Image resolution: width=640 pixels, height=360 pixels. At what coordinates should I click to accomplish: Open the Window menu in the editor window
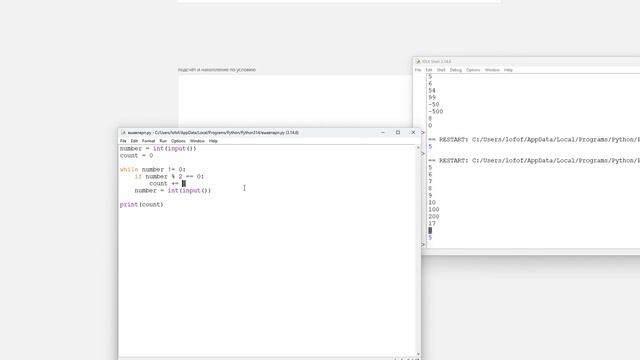197,141
